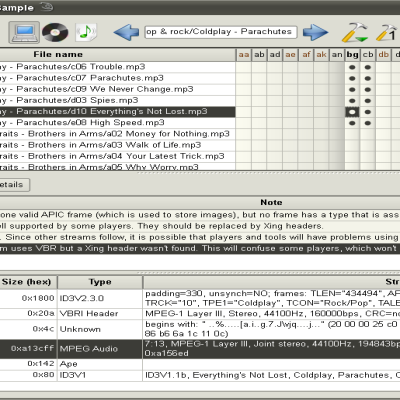The image size is (400, 400).
Task: Select the ak note column header
Action: [x=321, y=55]
